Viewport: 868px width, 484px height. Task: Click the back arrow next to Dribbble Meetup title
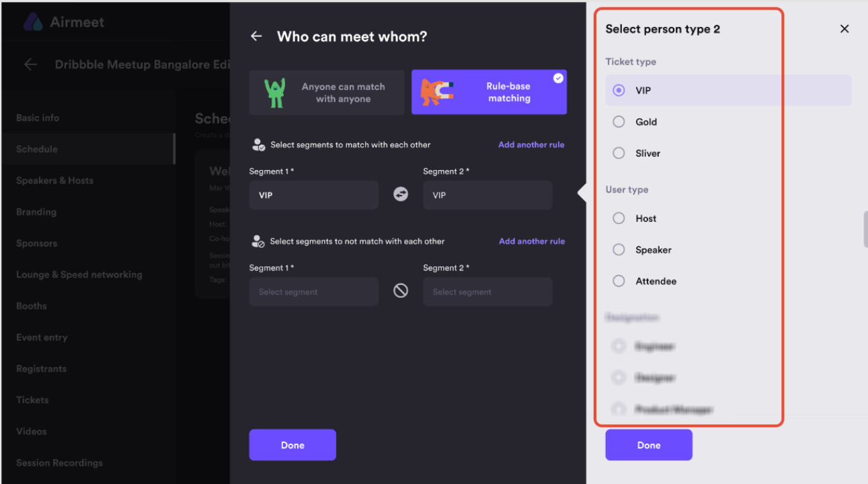pos(30,65)
